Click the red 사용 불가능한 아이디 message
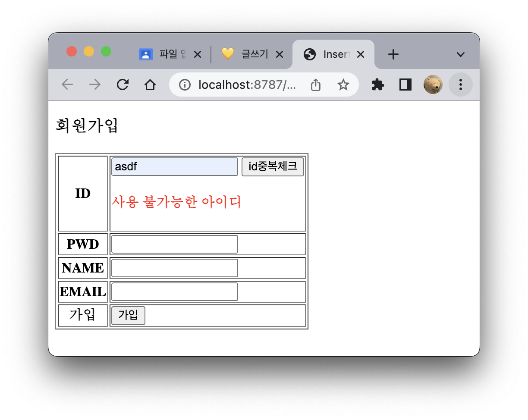 pyautogui.click(x=176, y=202)
